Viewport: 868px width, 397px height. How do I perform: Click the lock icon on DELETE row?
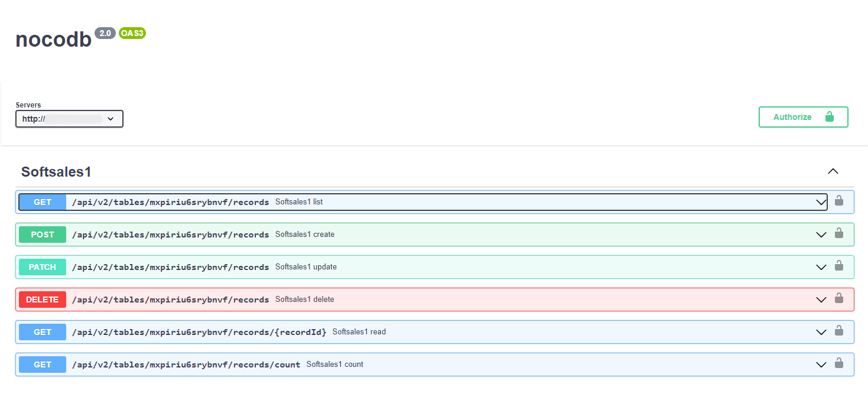point(838,299)
